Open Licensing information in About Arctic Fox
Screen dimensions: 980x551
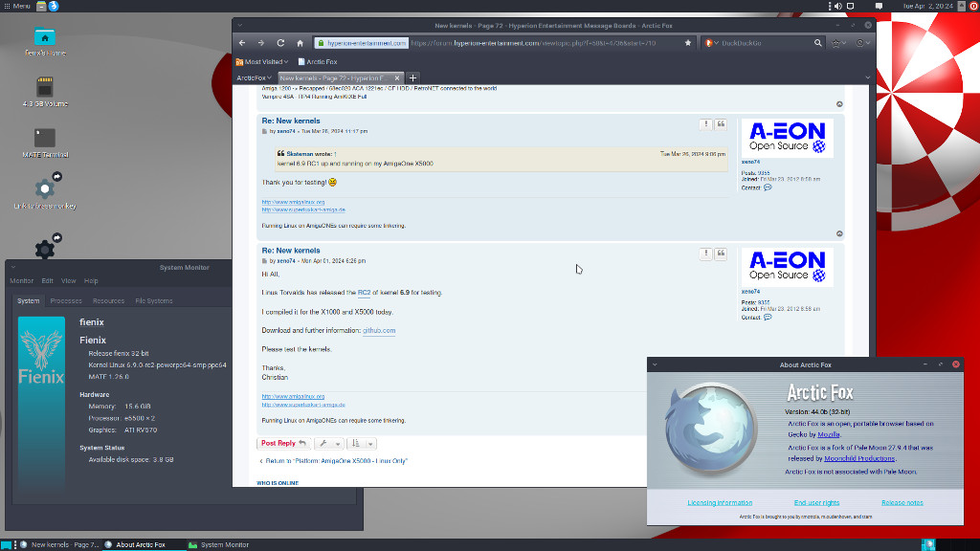pyautogui.click(x=720, y=503)
